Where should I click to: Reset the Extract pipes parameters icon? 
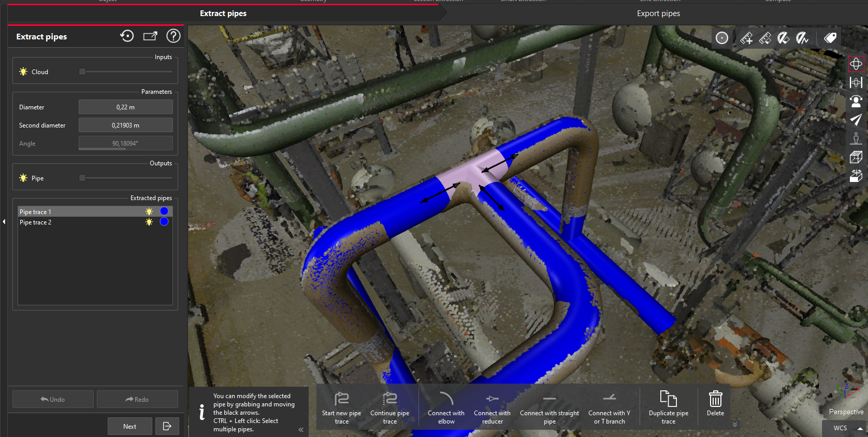[x=127, y=36]
